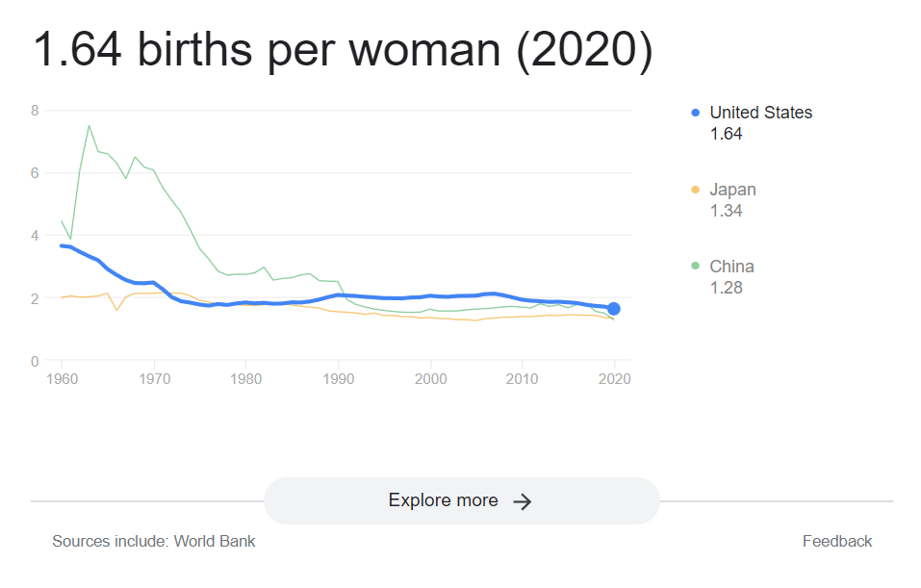
Task: Send feedback via the Feedback link
Action: pyautogui.click(x=836, y=541)
